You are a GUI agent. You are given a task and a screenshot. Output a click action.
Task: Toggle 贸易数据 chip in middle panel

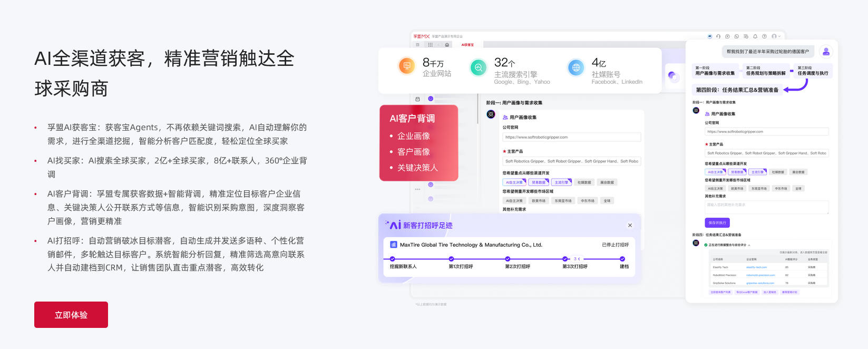[538, 182]
